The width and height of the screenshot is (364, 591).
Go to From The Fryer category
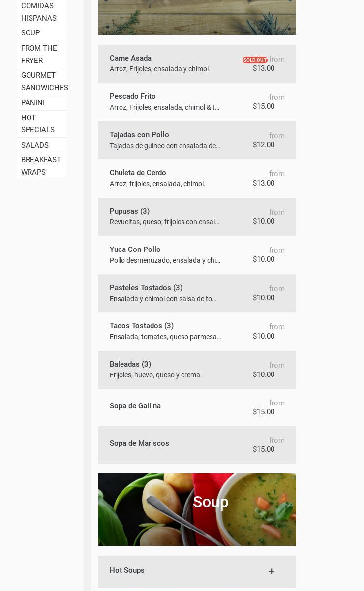(x=39, y=54)
